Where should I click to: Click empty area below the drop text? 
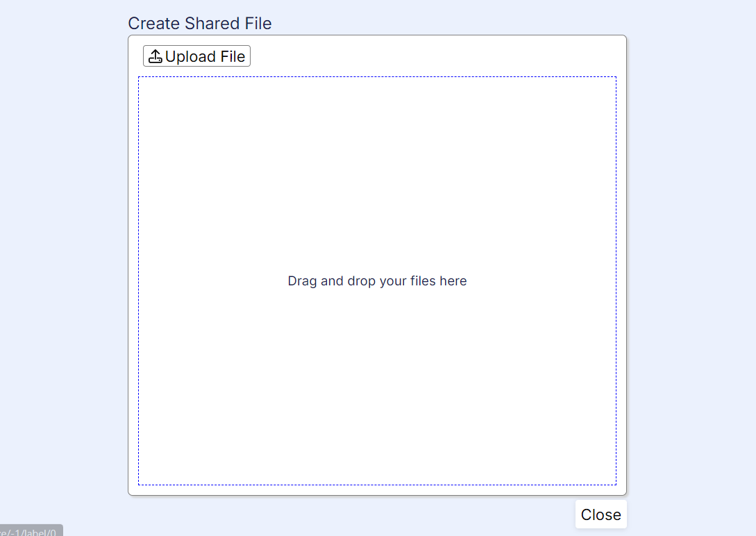(x=377, y=389)
